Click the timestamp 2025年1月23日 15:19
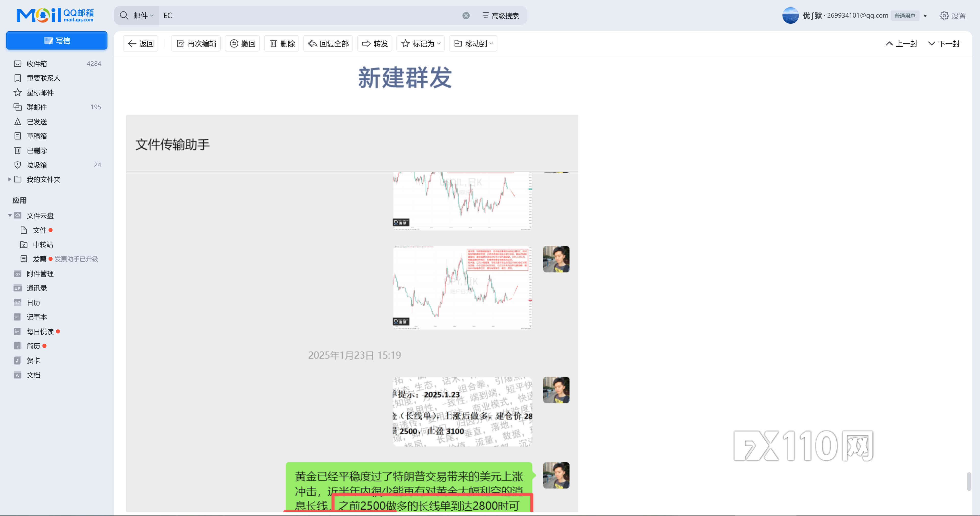 point(354,355)
